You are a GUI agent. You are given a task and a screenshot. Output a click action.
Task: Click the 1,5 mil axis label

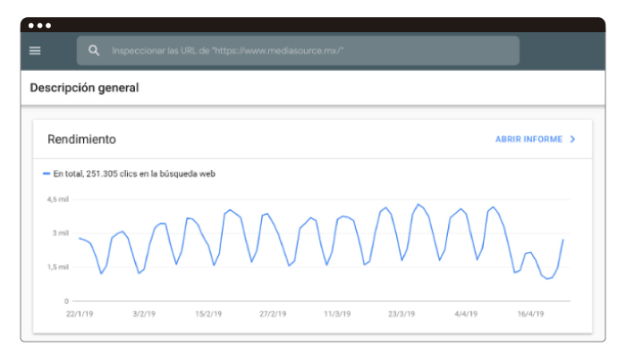tap(58, 267)
